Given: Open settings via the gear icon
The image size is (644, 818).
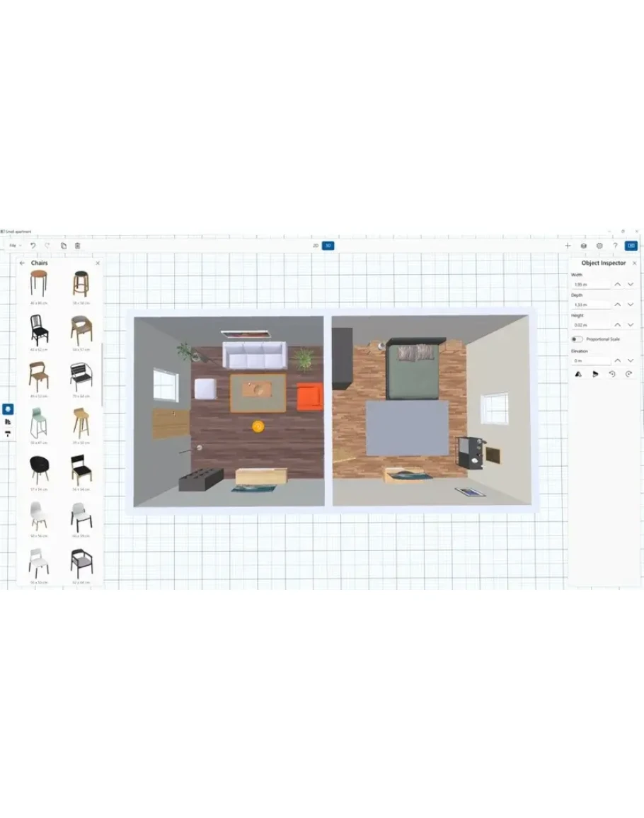Looking at the screenshot, I should coord(599,246).
